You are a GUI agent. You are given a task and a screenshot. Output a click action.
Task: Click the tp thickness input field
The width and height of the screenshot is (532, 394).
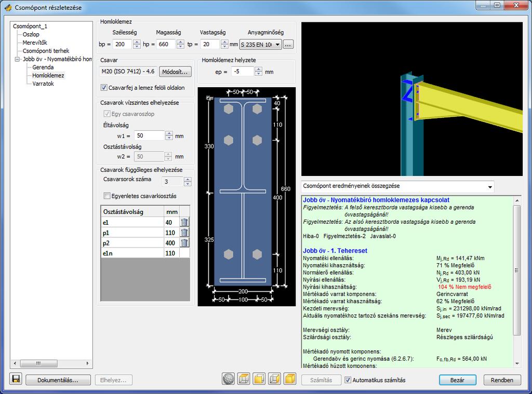click(x=210, y=44)
